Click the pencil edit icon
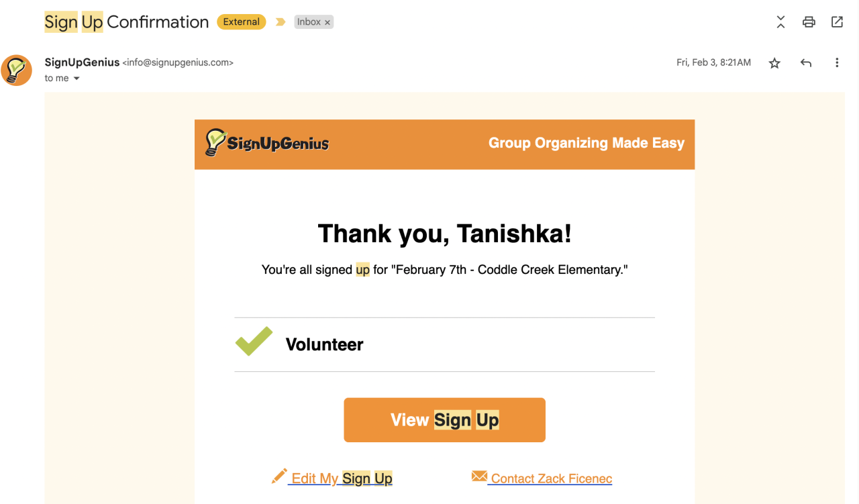The height and width of the screenshot is (504, 859). 279,476
